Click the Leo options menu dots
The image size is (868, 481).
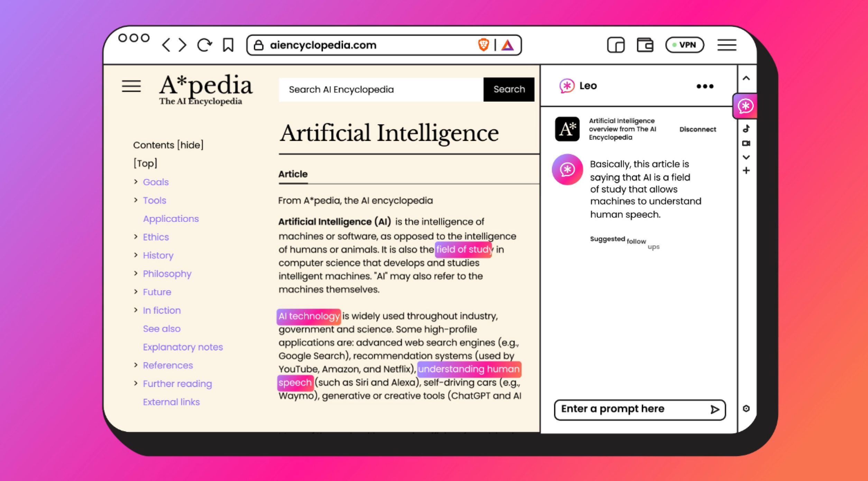[705, 86]
